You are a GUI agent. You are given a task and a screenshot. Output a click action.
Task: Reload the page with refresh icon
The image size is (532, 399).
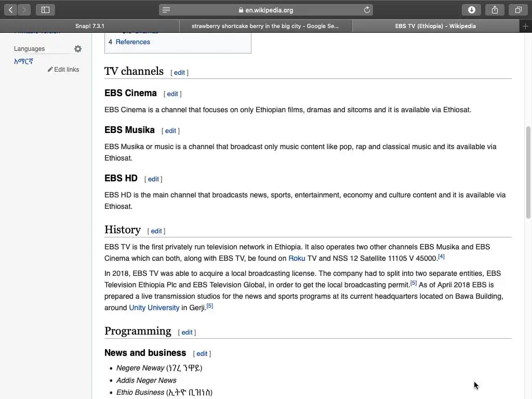[367, 10]
